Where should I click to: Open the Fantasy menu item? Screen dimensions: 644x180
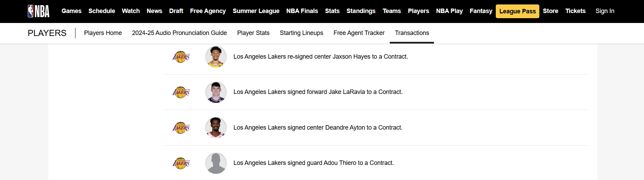click(x=481, y=11)
